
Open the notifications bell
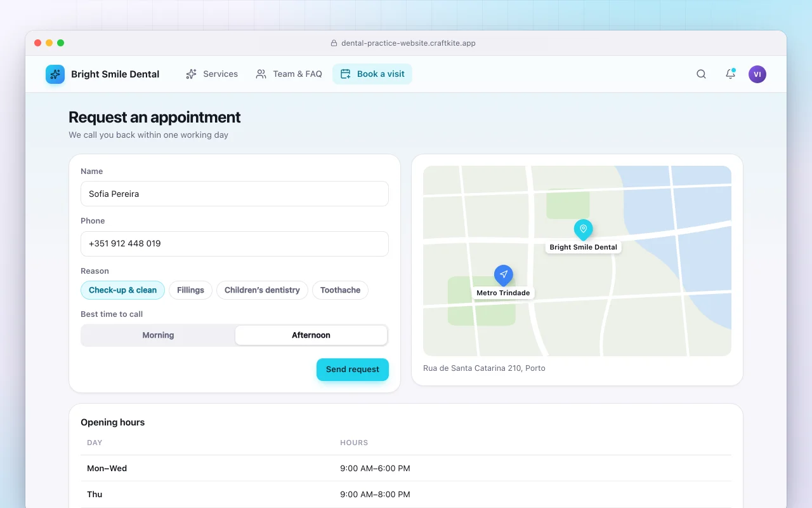click(730, 74)
